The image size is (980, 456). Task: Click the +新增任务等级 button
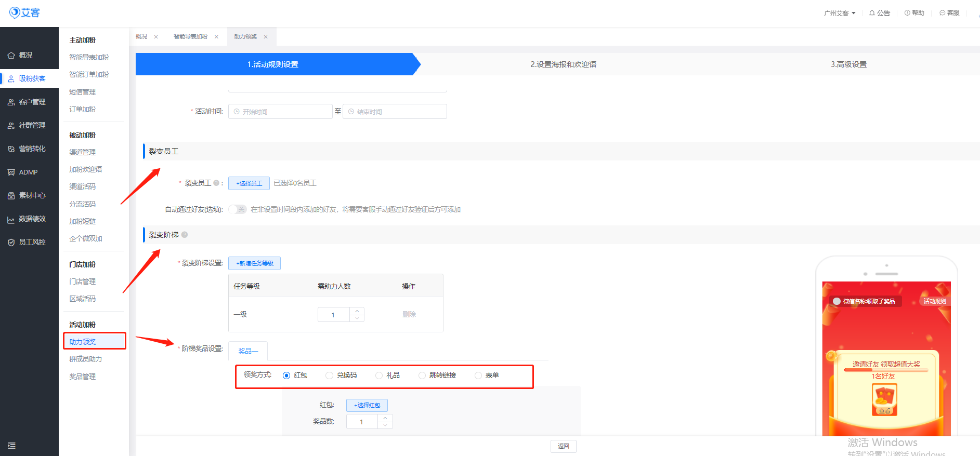[x=254, y=263]
